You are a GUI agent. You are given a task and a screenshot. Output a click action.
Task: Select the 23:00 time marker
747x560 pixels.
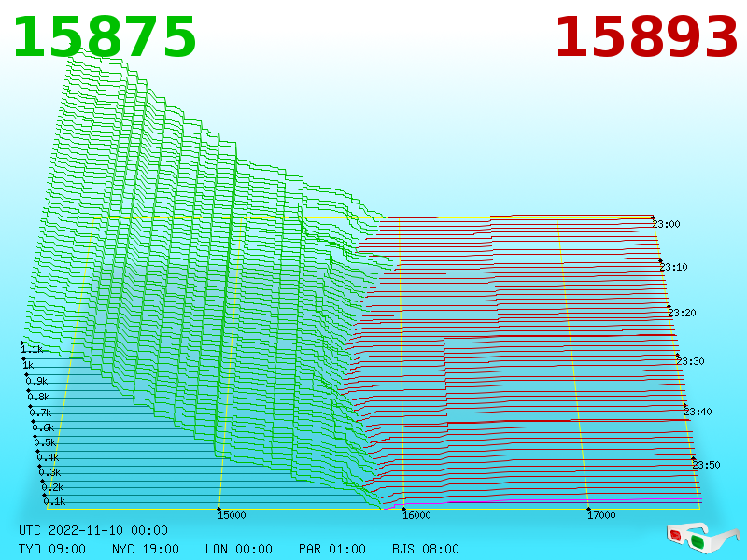click(x=666, y=224)
